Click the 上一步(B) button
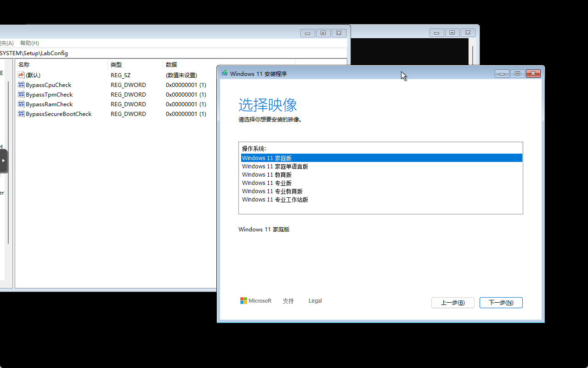Viewport: 588px width, 368px height. pyautogui.click(x=453, y=303)
